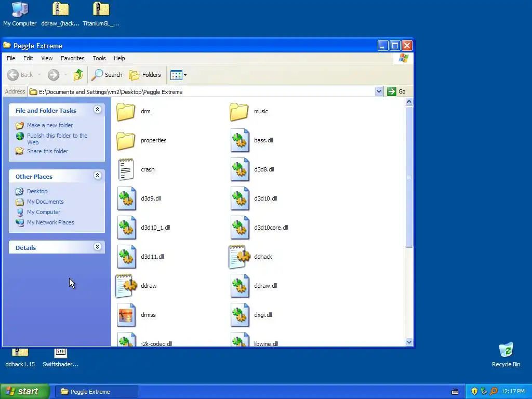
Task: Open the Edit menu
Action: point(28,58)
